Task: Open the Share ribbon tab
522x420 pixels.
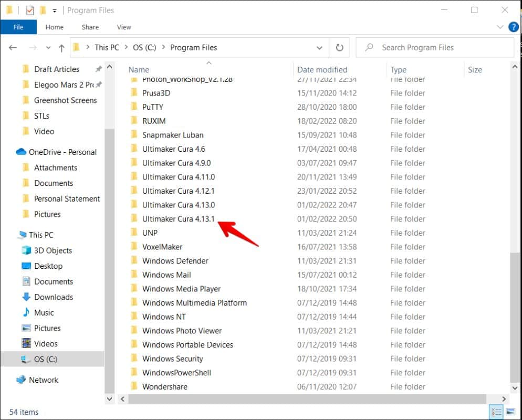Action: [x=90, y=27]
